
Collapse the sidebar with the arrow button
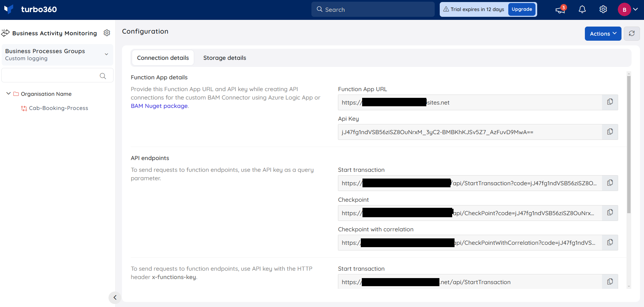coord(115,297)
